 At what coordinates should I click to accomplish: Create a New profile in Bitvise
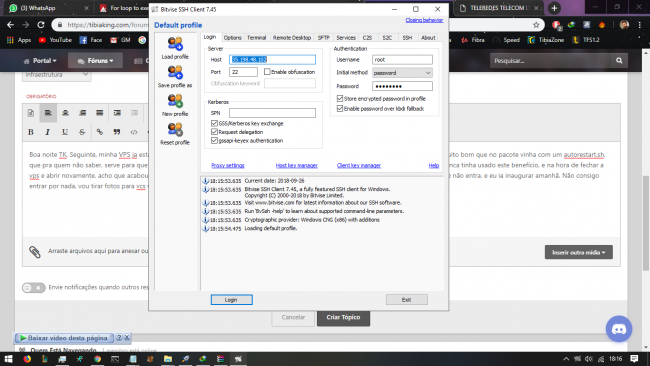click(175, 101)
